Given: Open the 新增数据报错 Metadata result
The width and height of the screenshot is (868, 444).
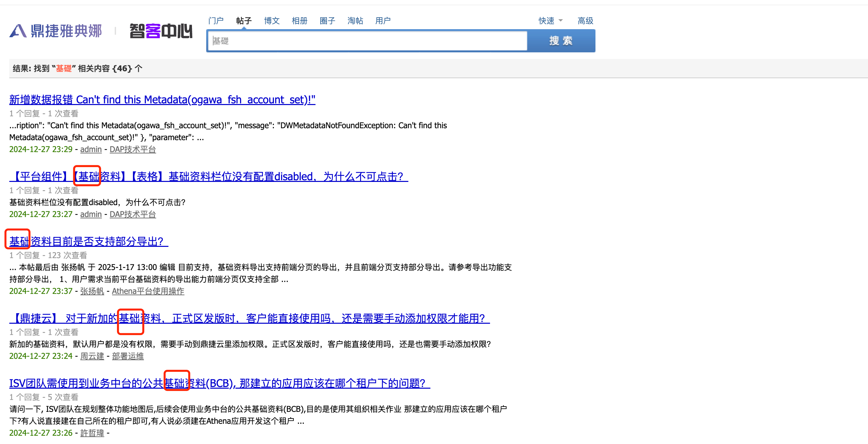Looking at the screenshot, I should click(x=162, y=100).
